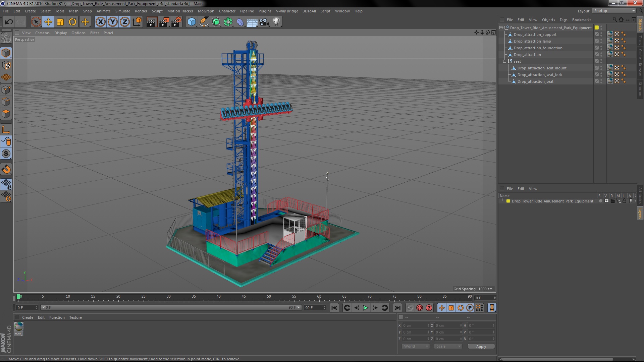Screen dimensions: 644x362
Task: Render to Picture Viewer
Action: point(164,22)
